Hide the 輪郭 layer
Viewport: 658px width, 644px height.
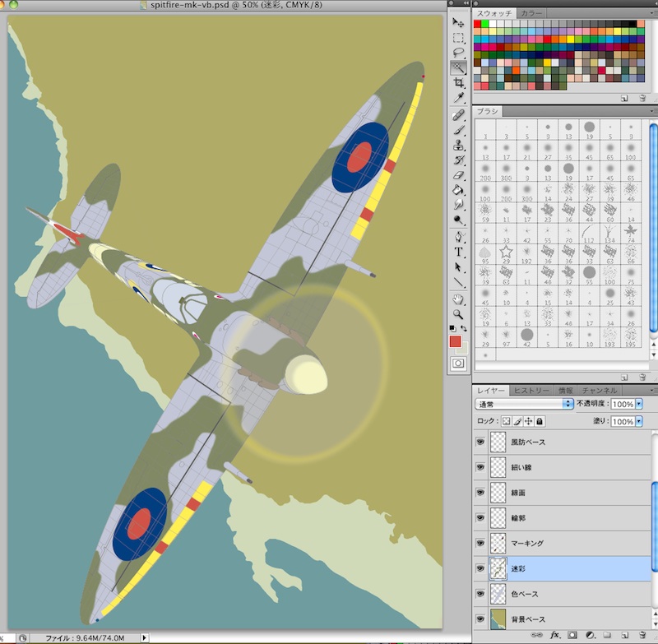tap(480, 517)
